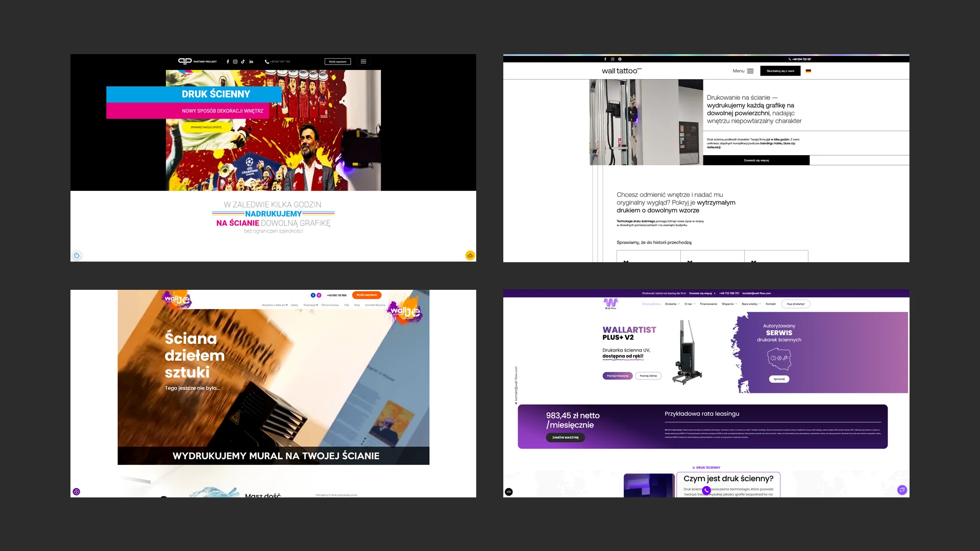The height and width of the screenshot is (551, 980).
Task: Expand the Wszystko o WallJee dropdown
Action: click(275, 305)
